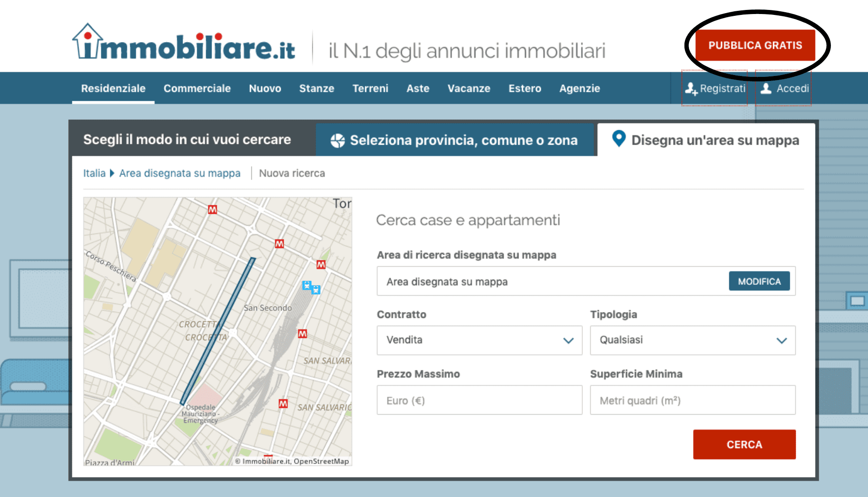Click the OpenStreetMap attribution text
Screen dimensions: 868x497
[321, 461]
